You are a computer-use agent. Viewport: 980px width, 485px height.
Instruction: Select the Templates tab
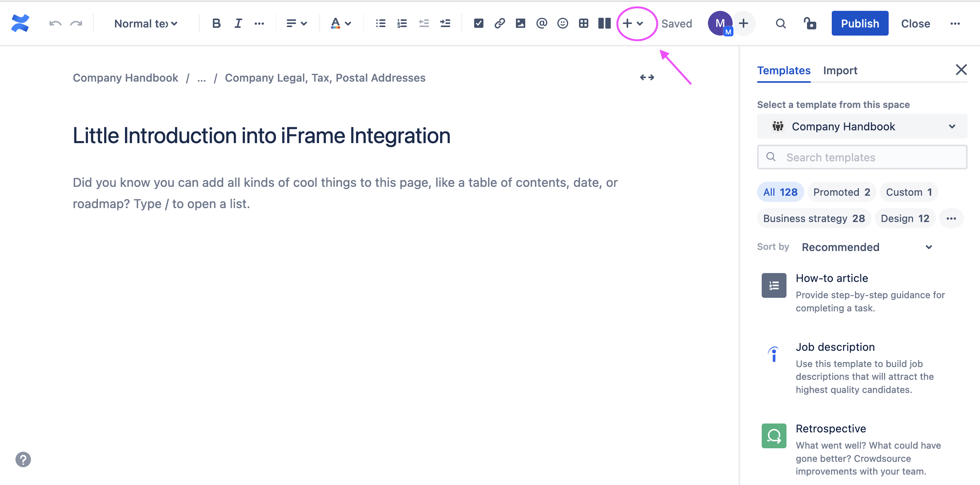[x=784, y=70]
